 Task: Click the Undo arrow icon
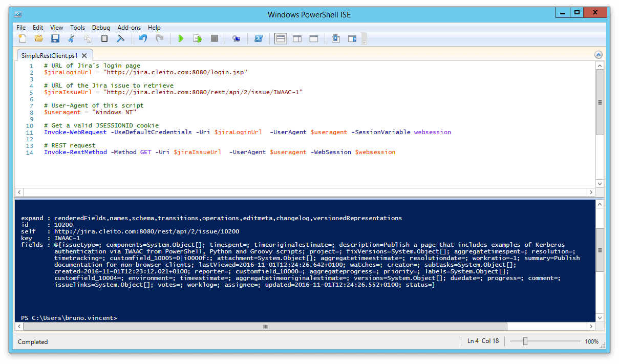(x=143, y=38)
